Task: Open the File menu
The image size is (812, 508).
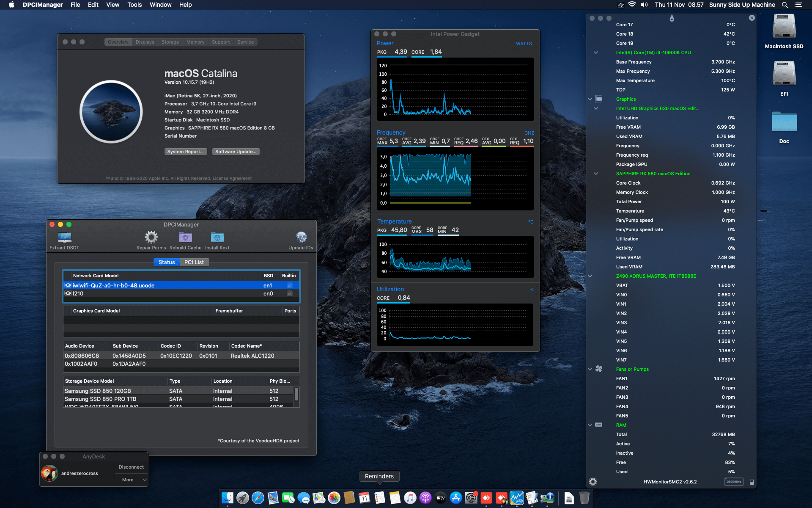Action: point(75,5)
